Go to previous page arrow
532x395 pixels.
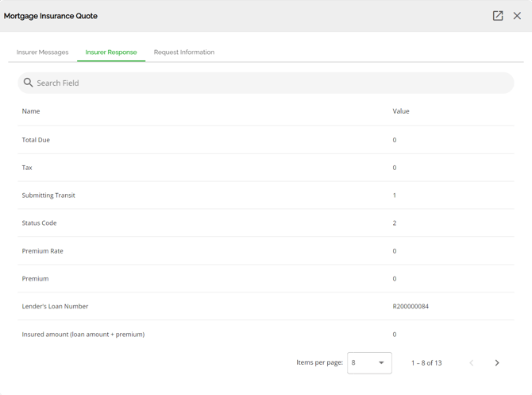pyautogui.click(x=472, y=362)
